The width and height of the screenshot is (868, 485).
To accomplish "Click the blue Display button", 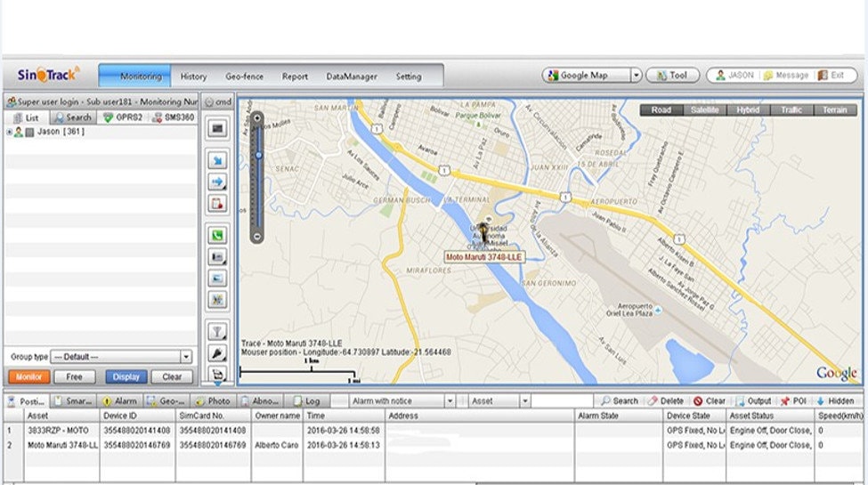I will tap(126, 376).
